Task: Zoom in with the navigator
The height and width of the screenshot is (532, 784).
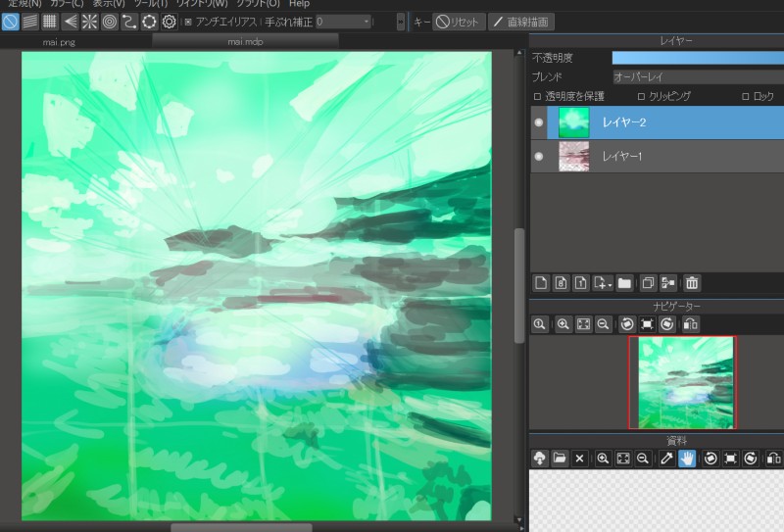Action: coord(563,324)
